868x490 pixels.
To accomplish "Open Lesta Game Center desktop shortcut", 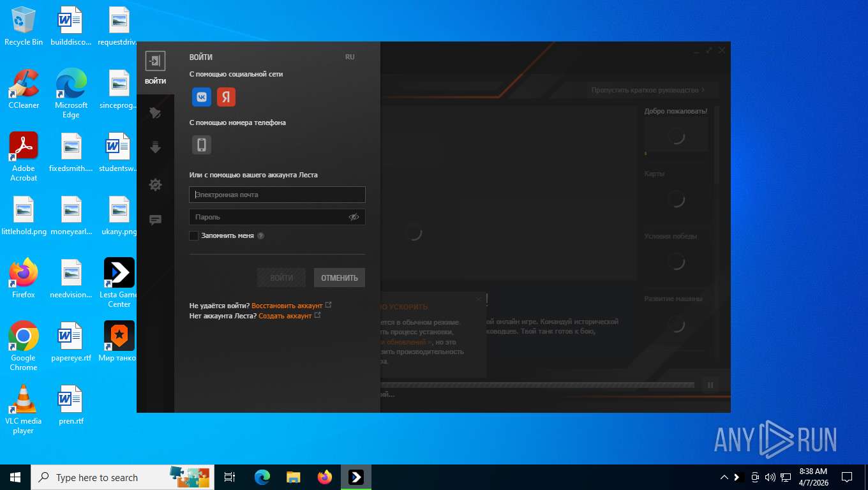I will click(x=119, y=283).
